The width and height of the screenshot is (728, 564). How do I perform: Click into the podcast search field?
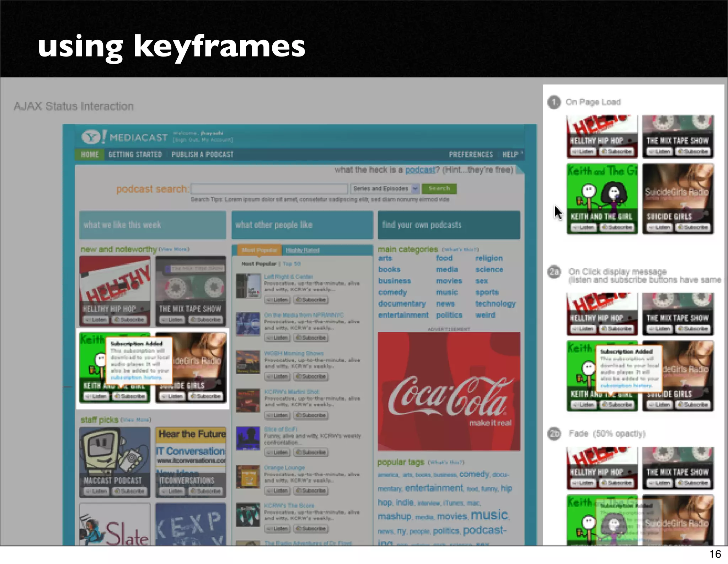[x=269, y=188]
